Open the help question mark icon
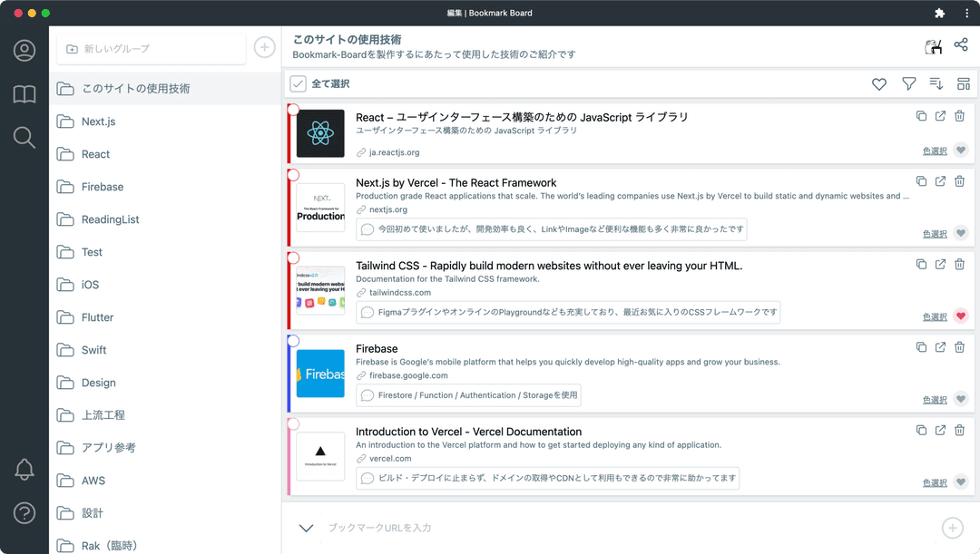 [24, 513]
